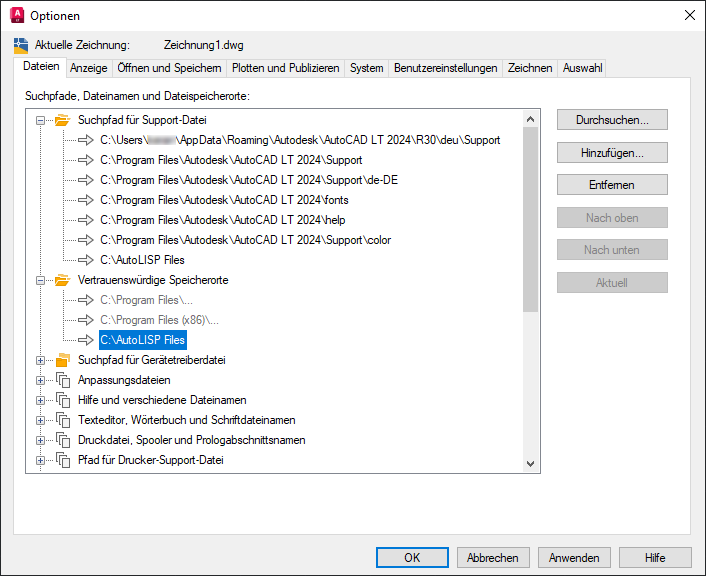
Task: Go to the System tab
Action: point(367,68)
